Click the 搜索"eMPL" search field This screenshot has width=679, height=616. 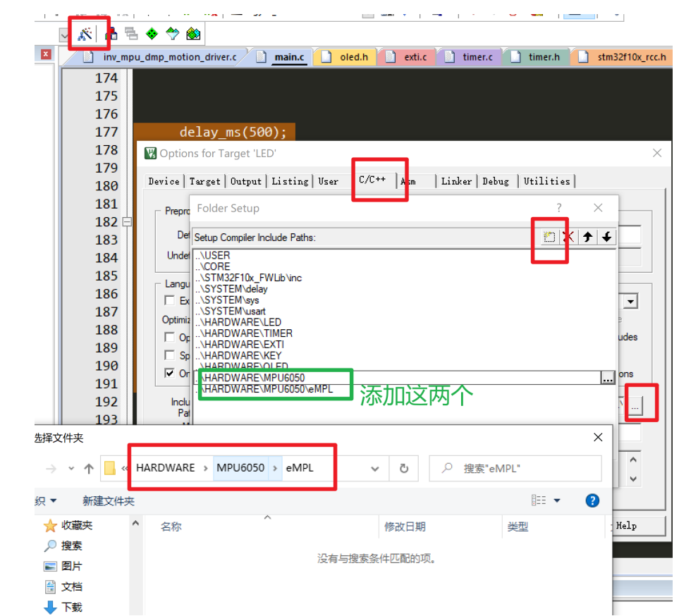click(x=515, y=469)
